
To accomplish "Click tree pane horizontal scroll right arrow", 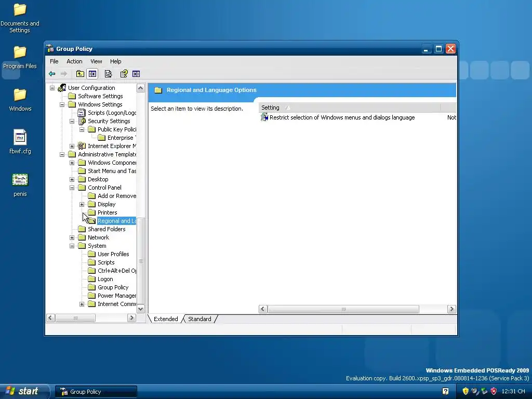I will click(x=131, y=318).
